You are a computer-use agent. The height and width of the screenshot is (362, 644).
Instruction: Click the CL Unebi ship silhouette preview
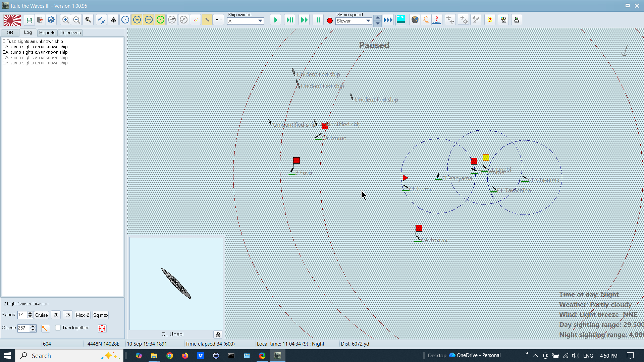pyautogui.click(x=176, y=283)
